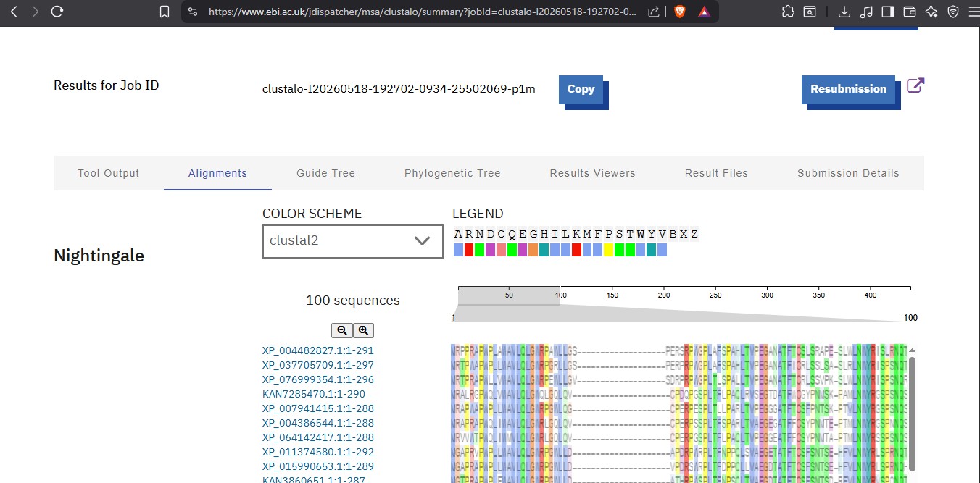Screen dimensions: 980x483
Task: Zoom in the alignment with plus magnifier
Action: pos(363,330)
